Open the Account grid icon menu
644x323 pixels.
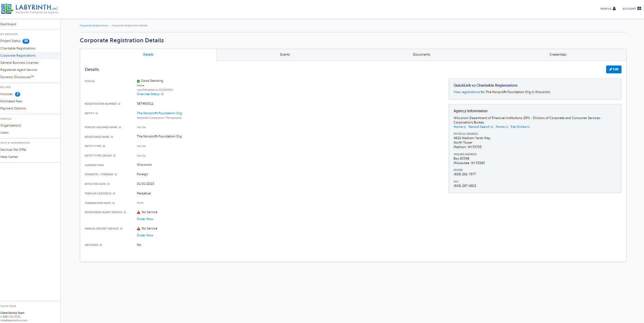pyautogui.click(x=639, y=9)
